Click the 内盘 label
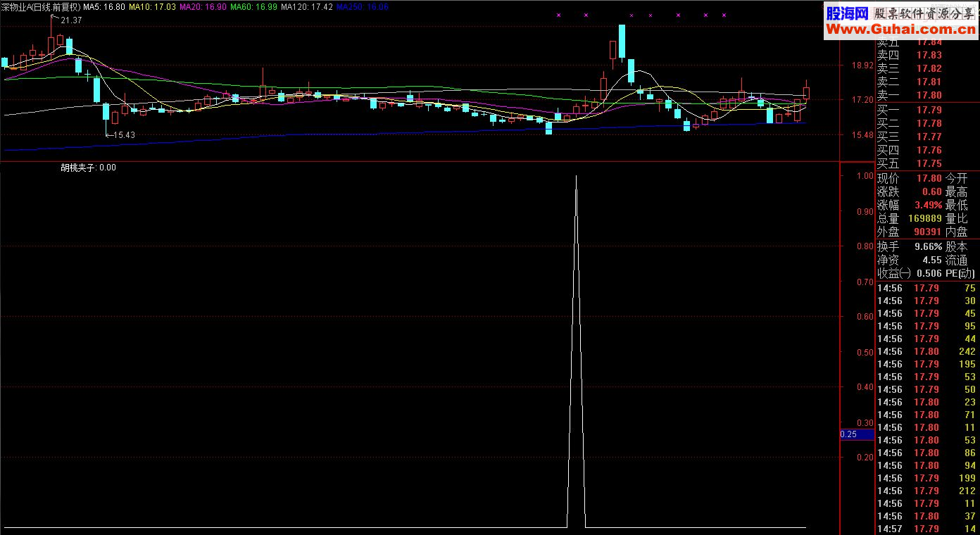 click(956, 232)
